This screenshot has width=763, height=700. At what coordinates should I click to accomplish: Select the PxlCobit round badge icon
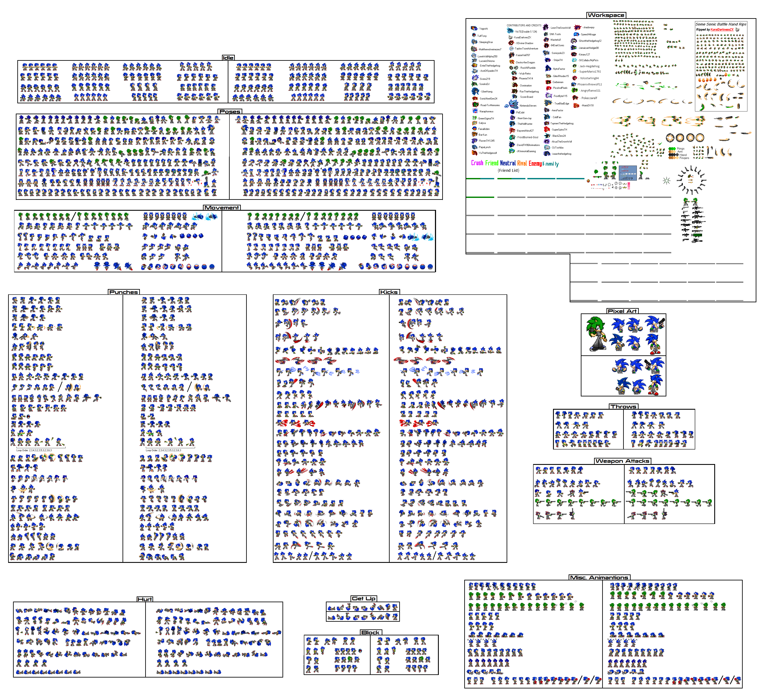click(512, 112)
